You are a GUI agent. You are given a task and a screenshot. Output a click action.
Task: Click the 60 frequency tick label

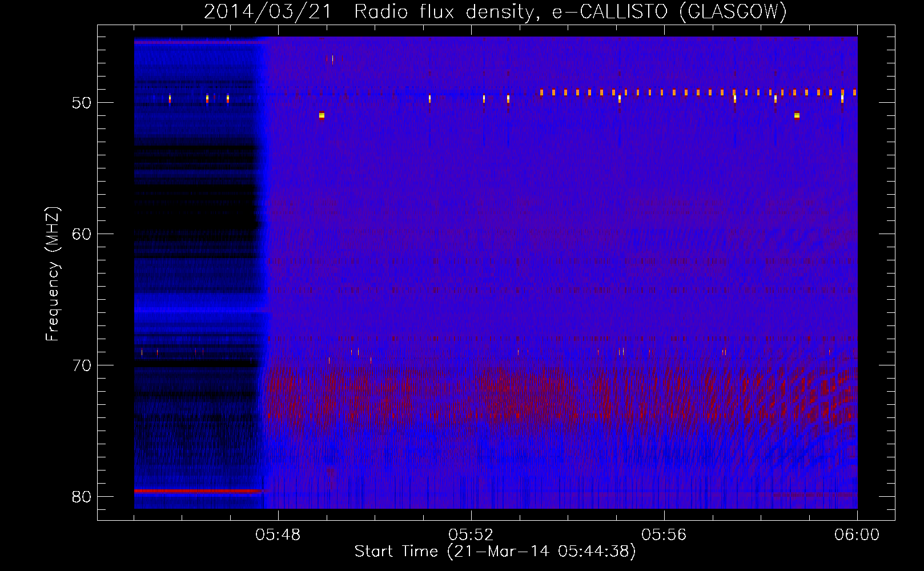click(x=82, y=234)
